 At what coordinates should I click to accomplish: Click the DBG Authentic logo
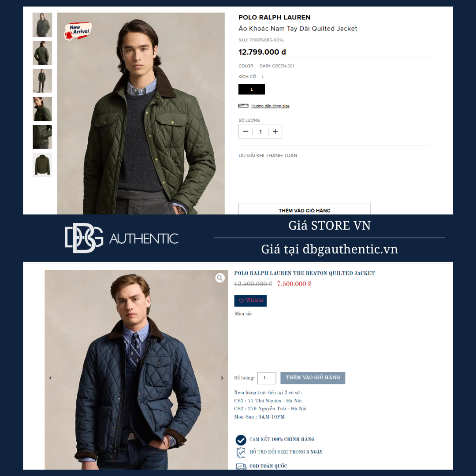tap(122, 238)
